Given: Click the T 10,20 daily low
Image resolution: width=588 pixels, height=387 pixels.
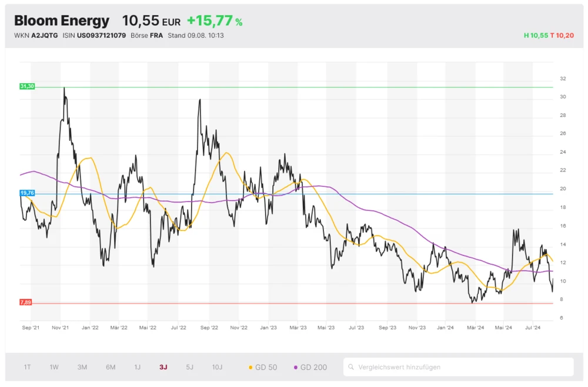Looking at the screenshot, I should point(562,36).
